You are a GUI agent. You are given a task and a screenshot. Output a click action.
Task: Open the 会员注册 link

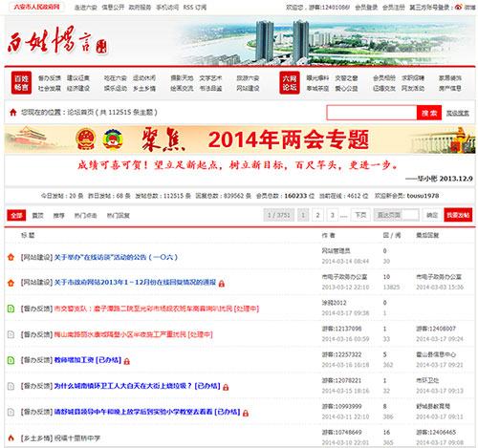pyautogui.click(x=394, y=7)
